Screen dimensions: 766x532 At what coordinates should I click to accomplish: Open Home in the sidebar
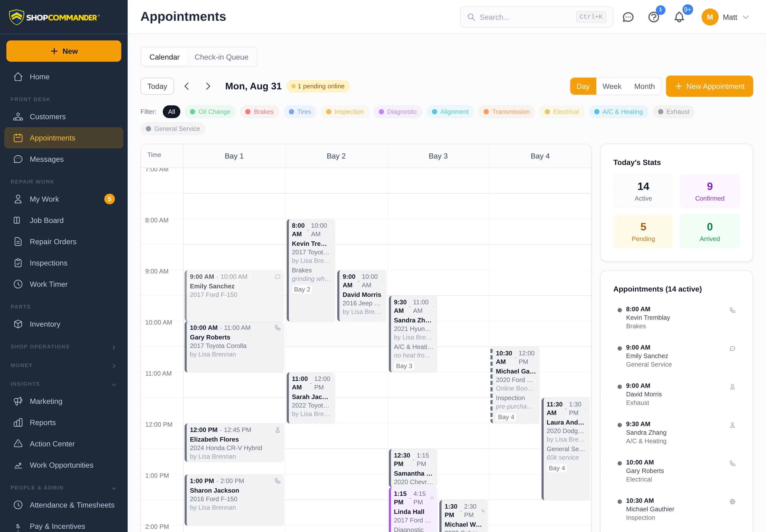point(64,77)
